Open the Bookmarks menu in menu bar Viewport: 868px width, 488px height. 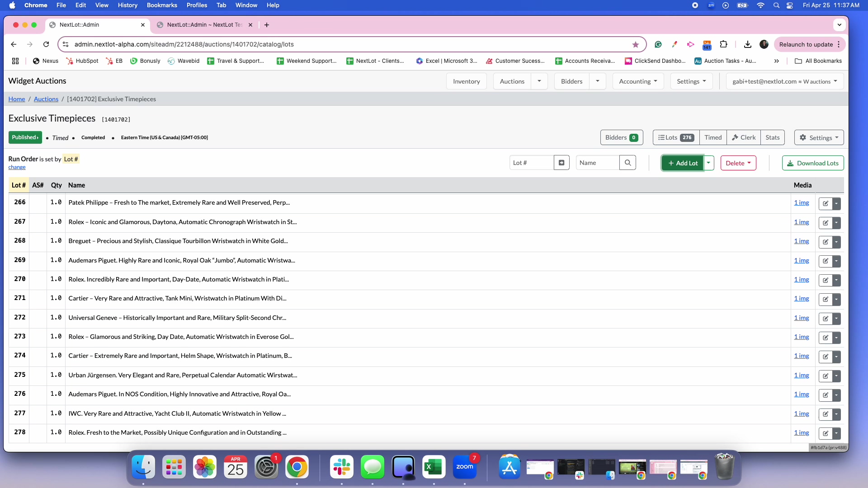pos(162,5)
